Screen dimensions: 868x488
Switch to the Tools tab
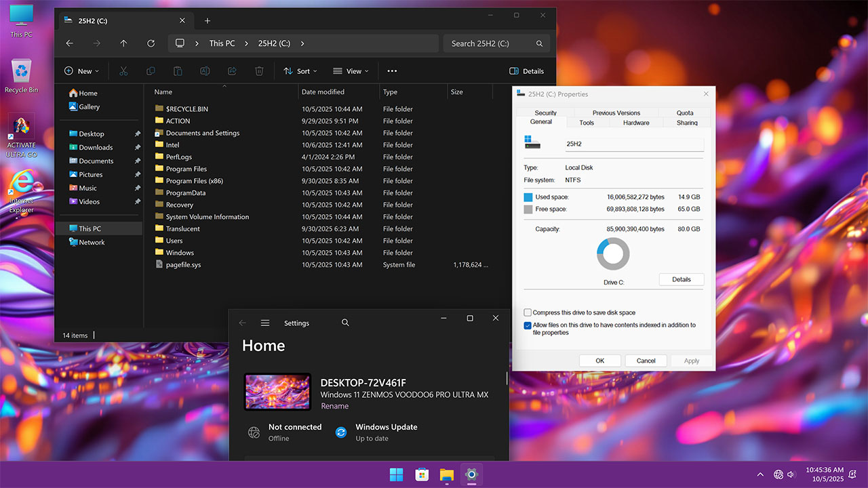(587, 123)
